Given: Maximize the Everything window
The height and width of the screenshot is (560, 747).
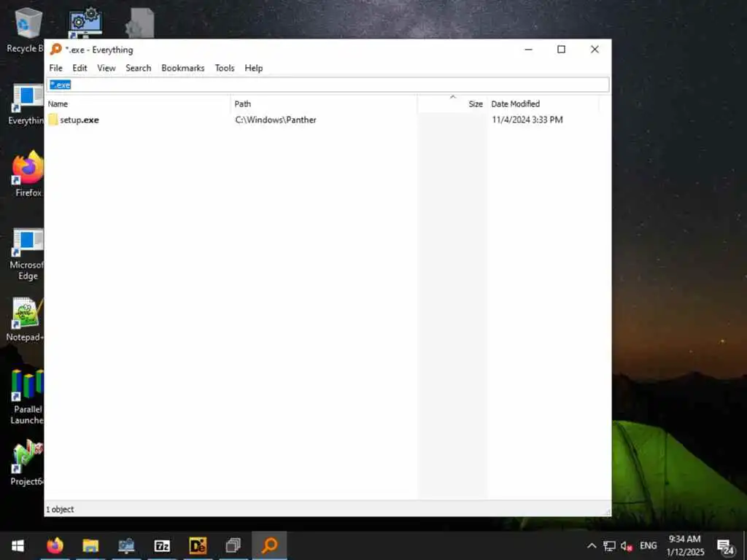Looking at the screenshot, I should click(x=561, y=50).
